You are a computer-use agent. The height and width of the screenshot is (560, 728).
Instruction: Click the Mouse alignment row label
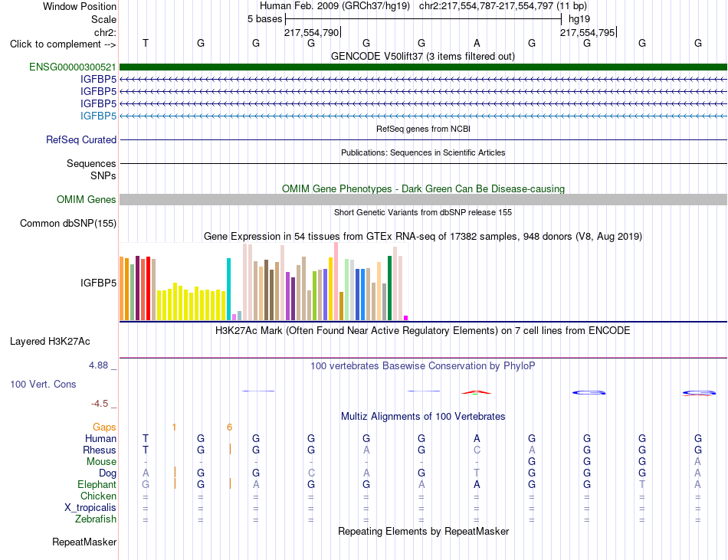click(101, 462)
